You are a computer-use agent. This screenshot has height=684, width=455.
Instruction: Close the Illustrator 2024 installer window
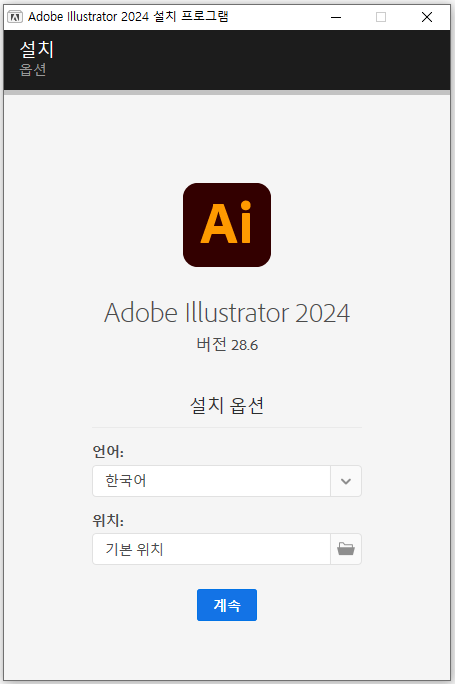pyautogui.click(x=427, y=17)
